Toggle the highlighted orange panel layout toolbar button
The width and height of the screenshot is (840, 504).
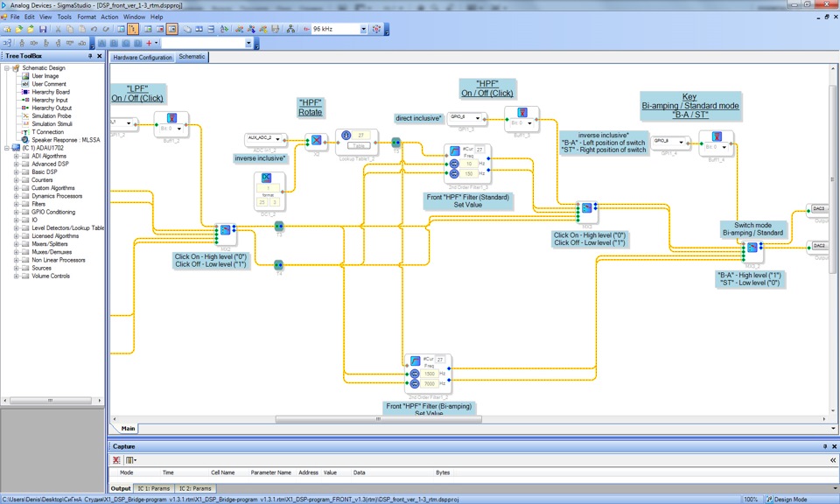coord(172,29)
